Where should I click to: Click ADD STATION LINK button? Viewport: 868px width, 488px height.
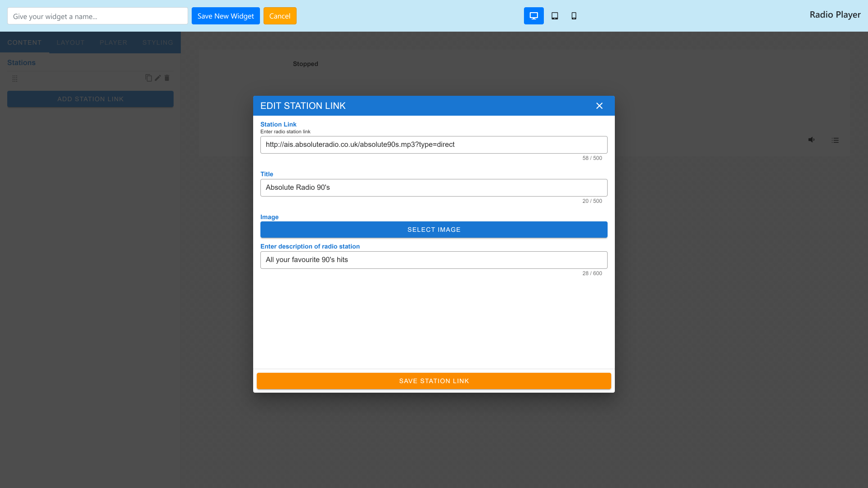pos(90,99)
